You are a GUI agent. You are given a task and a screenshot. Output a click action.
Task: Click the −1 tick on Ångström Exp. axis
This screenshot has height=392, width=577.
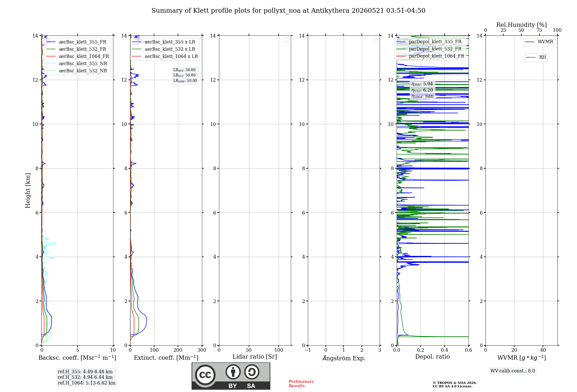click(x=308, y=350)
